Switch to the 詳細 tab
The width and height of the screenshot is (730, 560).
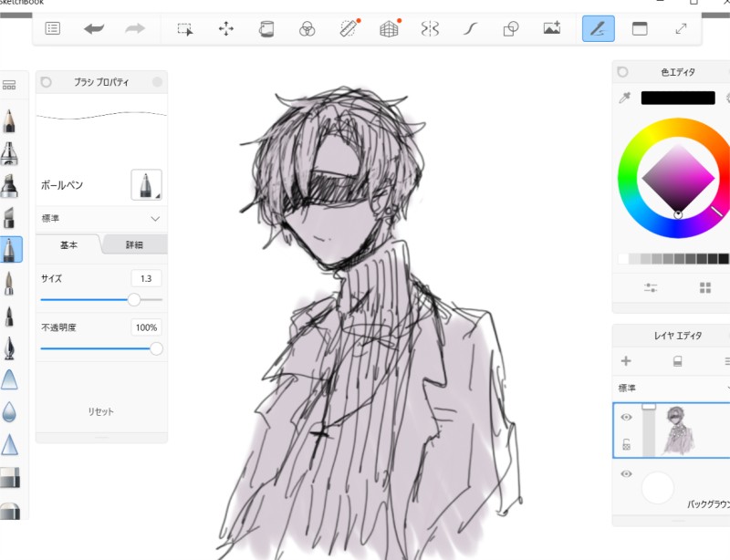pyautogui.click(x=134, y=244)
